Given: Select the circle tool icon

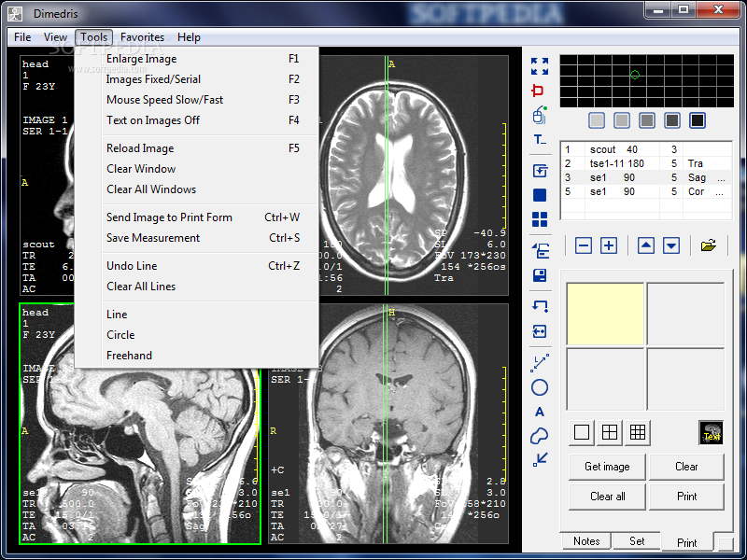Looking at the screenshot, I should (x=540, y=387).
